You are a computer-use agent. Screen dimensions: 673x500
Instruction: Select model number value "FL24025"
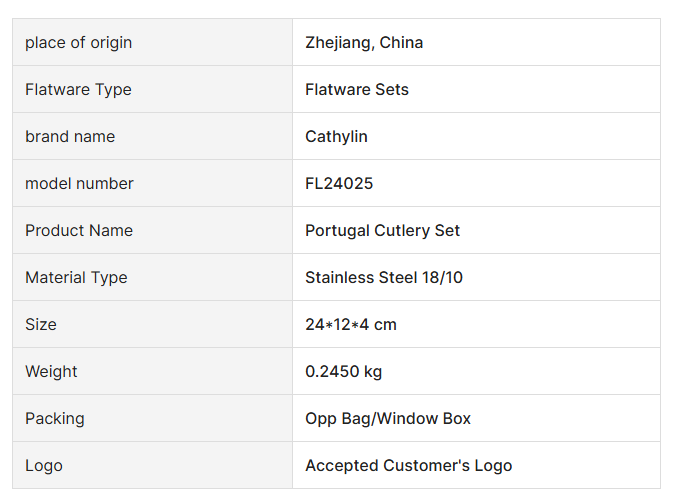[339, 183]
